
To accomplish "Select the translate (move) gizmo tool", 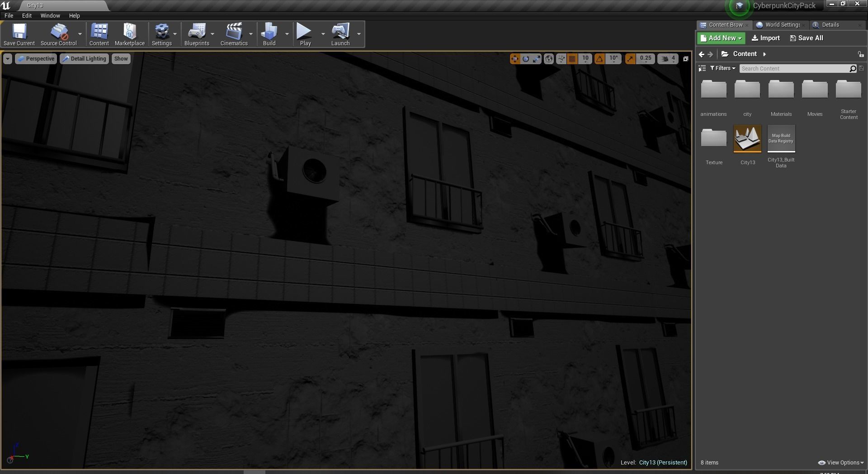I will click(x=514, y=59).
